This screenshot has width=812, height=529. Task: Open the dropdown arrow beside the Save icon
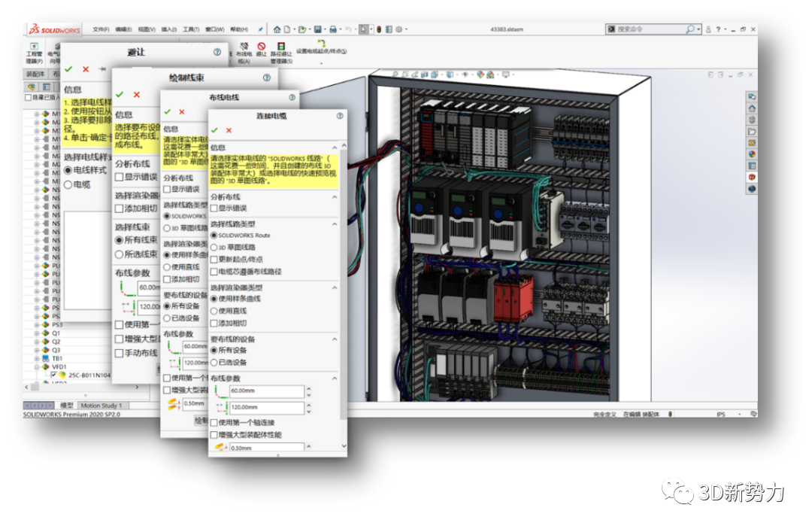pyautogui.click(x=325, y=29)
